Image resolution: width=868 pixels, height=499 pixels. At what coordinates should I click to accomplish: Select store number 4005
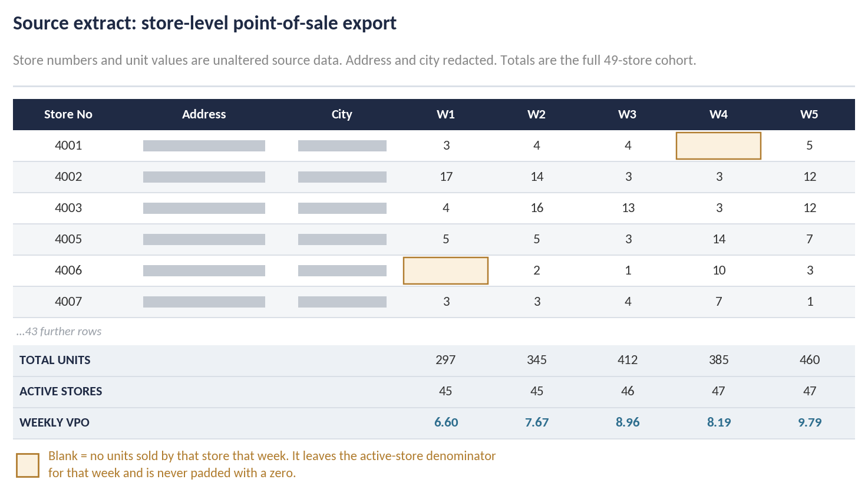tap(68, 239)
